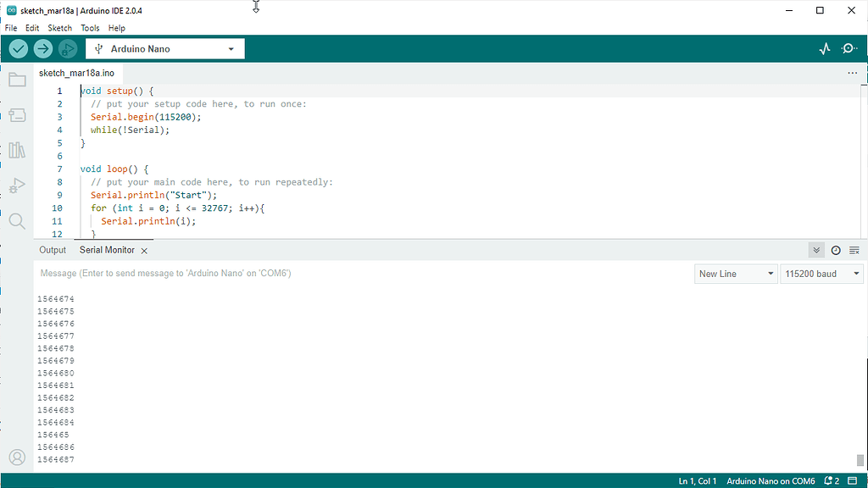Open the New Line line-ending dropdown

[x=735, y=274]
